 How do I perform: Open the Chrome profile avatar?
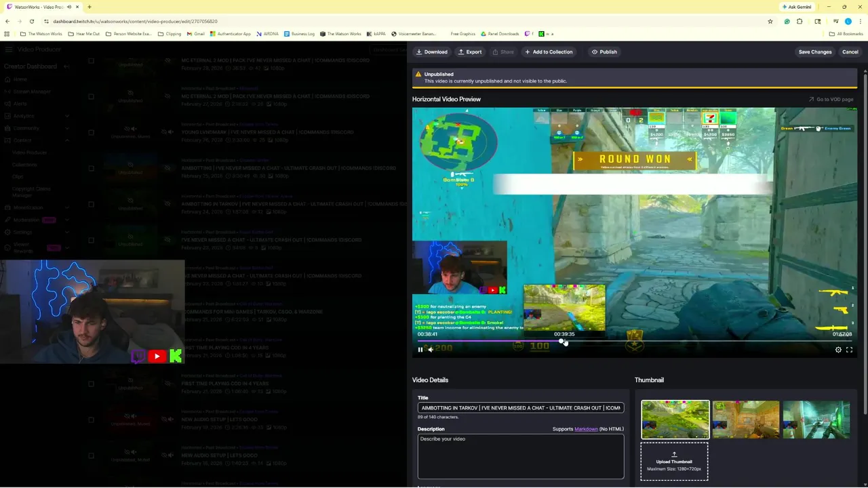coord(848,21)
